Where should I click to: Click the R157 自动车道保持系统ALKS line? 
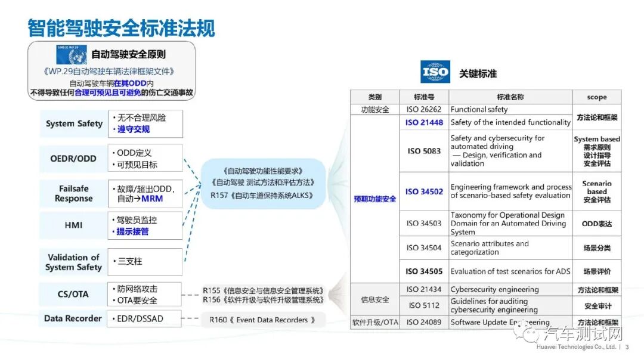[264, 195]
